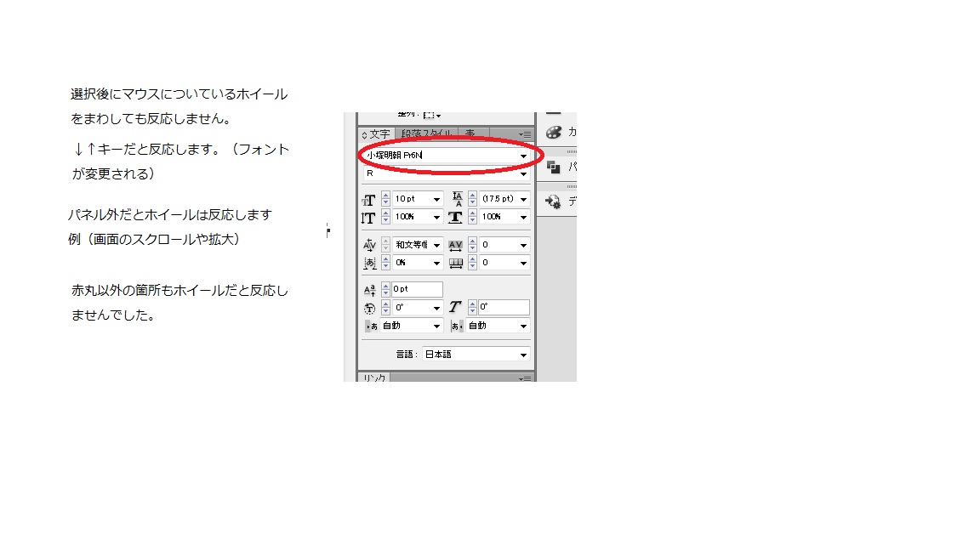Switch to the 段落スタイル tab

pos(426,133)
